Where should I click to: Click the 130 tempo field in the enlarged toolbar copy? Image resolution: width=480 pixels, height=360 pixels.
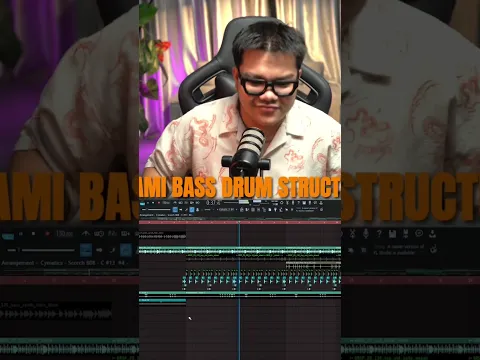click(65, 233)
